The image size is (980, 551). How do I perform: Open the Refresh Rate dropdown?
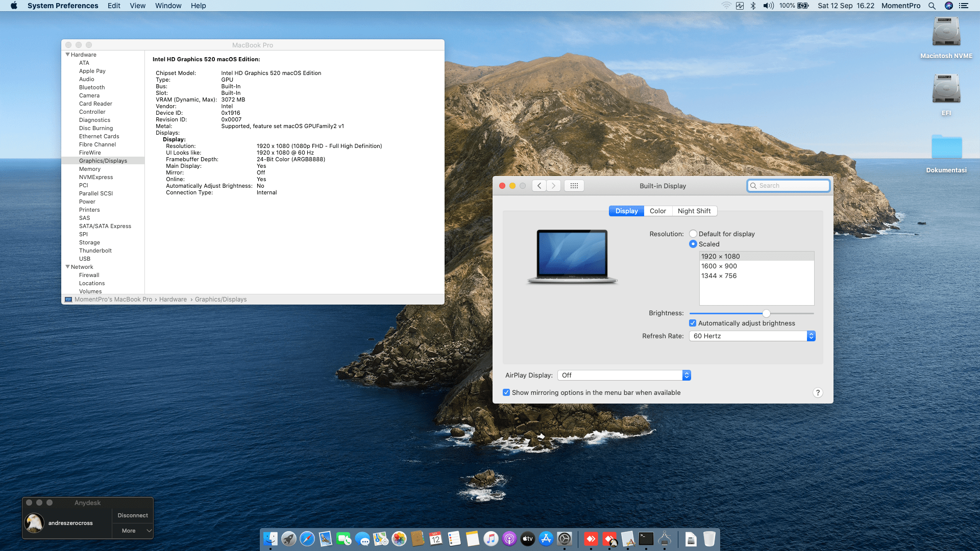click(x=752, y=336)
